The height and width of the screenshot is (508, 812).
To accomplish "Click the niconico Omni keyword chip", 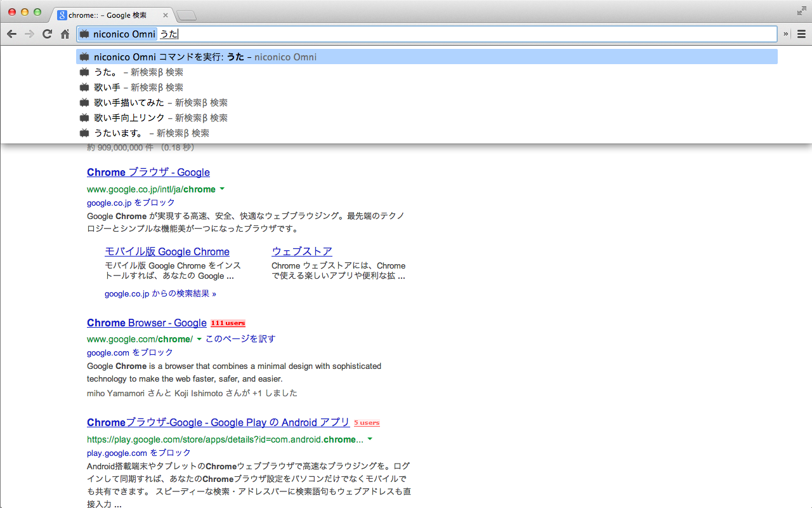I will pos(117,34).
